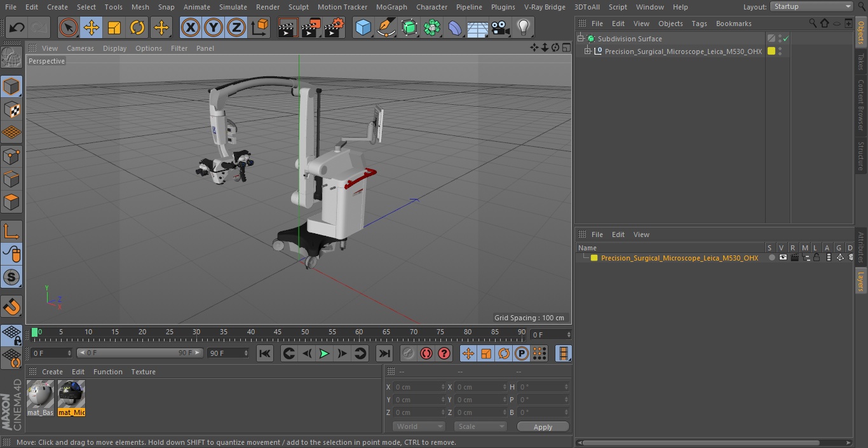Viewport: 868px width, 448px height.
Task: Open the World coordinate mode dropdown
Action: click(419, 426)
